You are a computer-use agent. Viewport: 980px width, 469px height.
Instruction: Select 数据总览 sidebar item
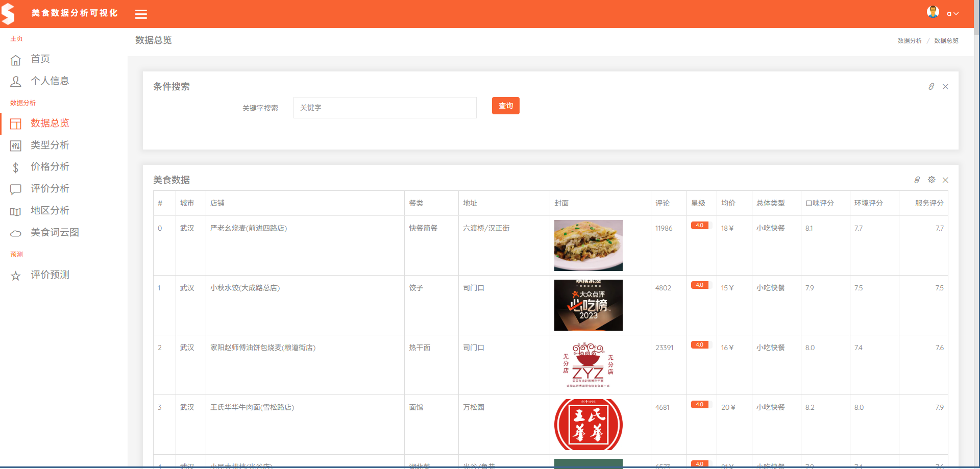(50, 124)
